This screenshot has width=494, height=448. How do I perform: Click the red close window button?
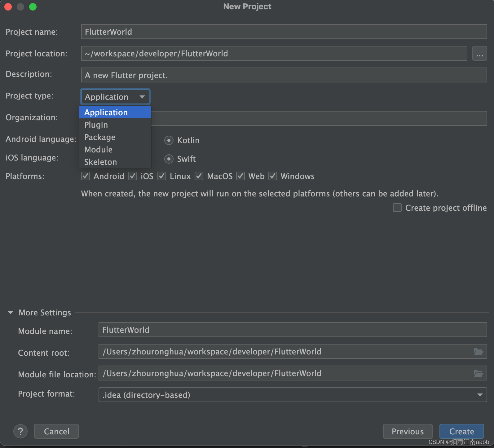point(8,7)
